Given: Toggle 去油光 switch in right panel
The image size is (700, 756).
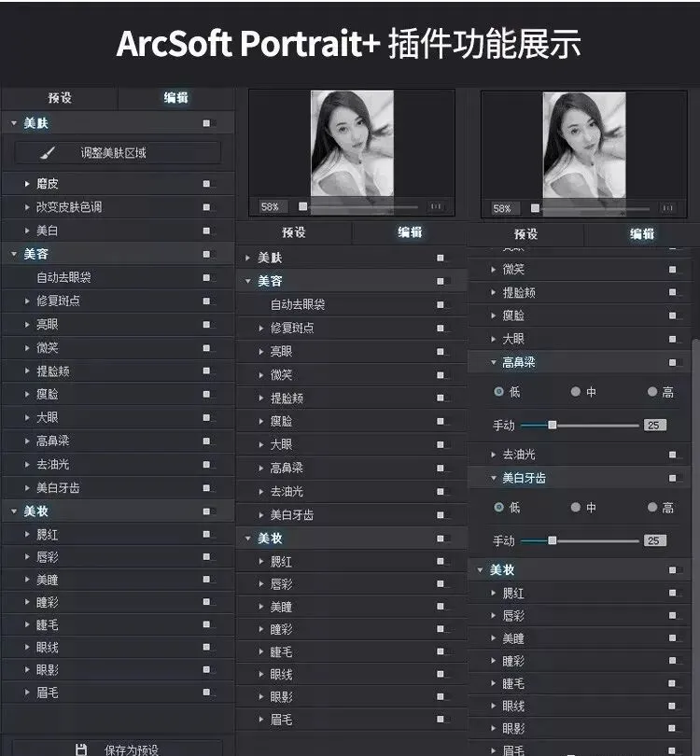Looking at the screenshot, I should coord(675,455).
